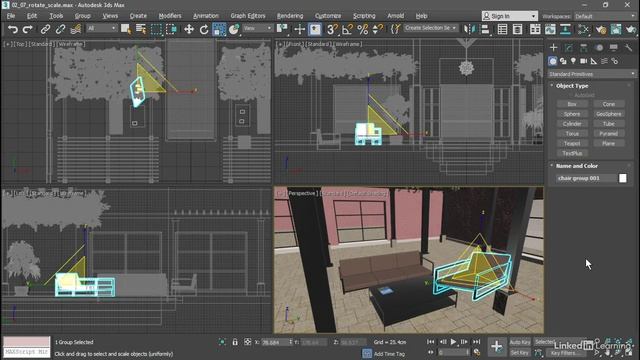
Task: Open the Workspaces Default dropdown
Action: tap(604, 16)
